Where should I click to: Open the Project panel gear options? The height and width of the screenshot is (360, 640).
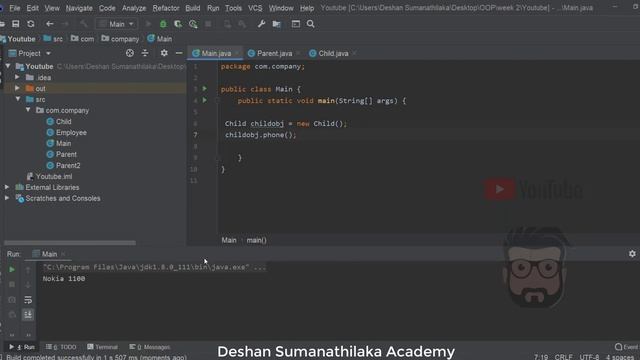164,53
